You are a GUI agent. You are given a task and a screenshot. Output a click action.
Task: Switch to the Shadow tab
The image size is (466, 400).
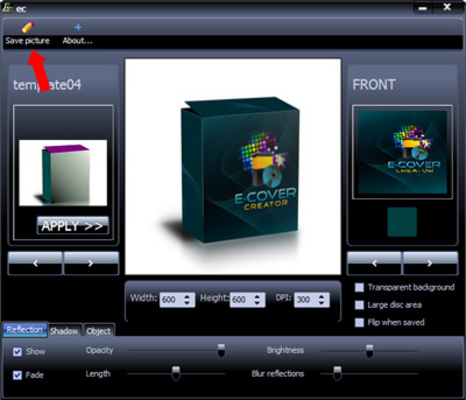64,331
